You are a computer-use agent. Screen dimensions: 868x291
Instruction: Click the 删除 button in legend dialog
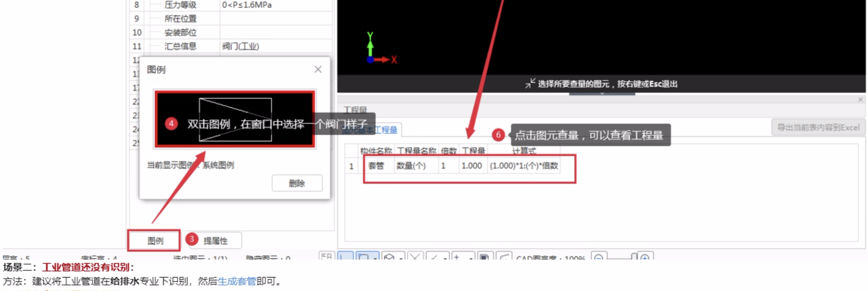pyautogui.click(x=297, y=183)
